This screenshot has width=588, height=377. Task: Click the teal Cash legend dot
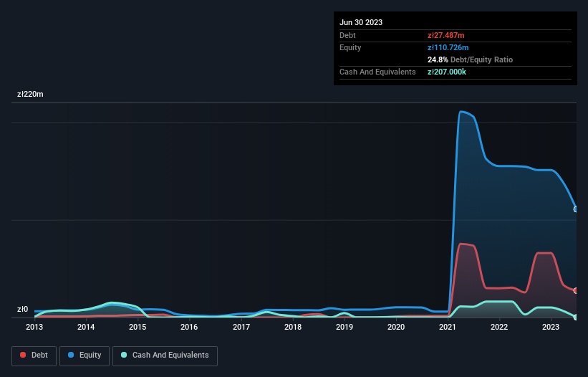tap(124, 355)
